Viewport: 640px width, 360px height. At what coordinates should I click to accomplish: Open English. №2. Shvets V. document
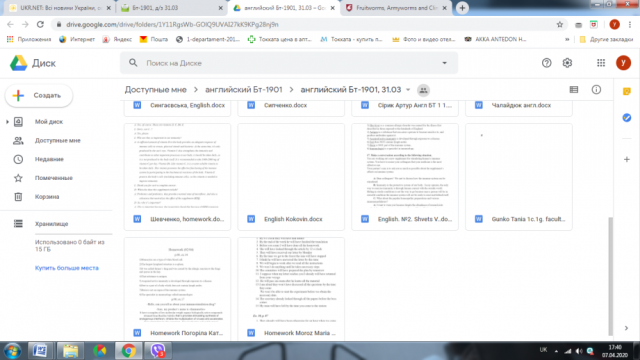coord(405,177)
